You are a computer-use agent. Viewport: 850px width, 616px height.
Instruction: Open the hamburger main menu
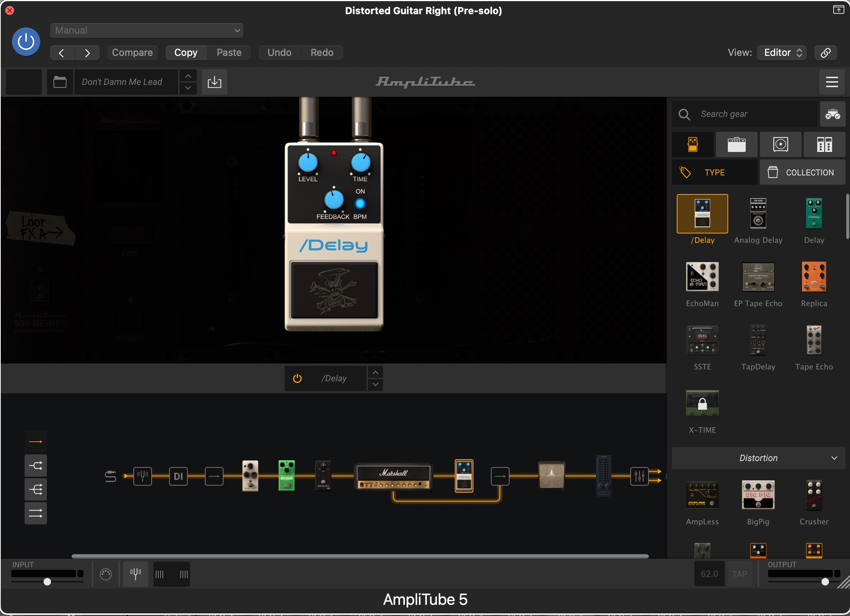[x=832, y=82]
